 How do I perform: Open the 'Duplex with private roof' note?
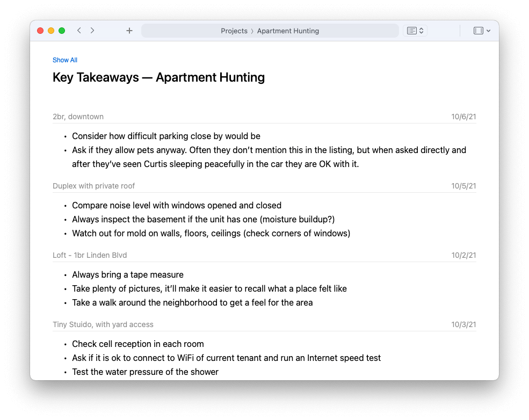coord(93,186)
